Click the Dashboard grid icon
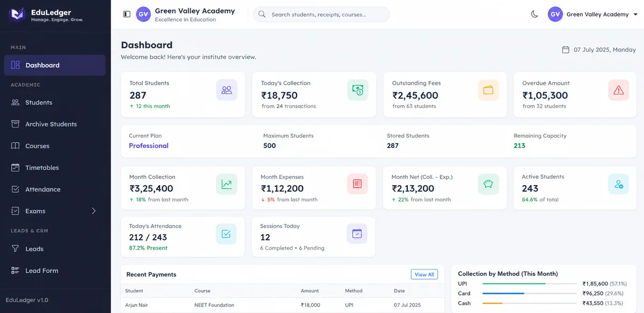Screen dimensions: 644x313 click(15, 65)
